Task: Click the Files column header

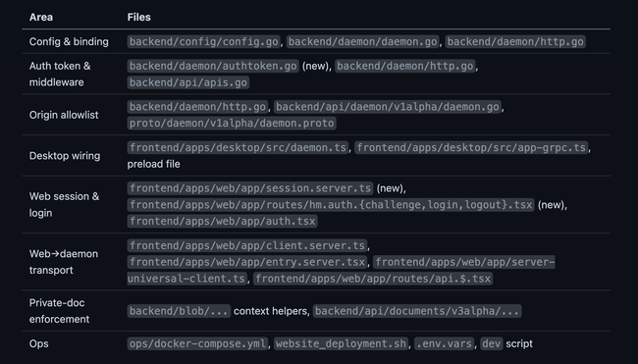Action: [138, 17]
